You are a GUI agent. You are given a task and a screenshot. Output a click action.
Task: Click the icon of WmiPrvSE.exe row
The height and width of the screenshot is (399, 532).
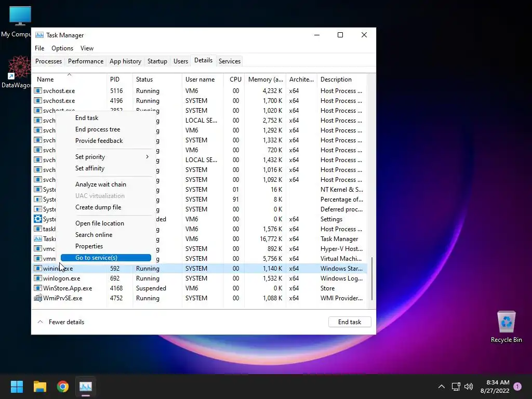38,298
